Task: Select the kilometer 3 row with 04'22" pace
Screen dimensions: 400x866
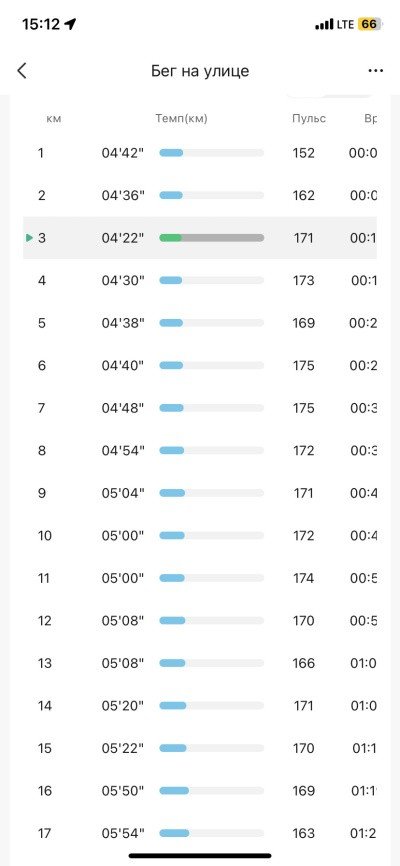Action: tap(200, 238)
